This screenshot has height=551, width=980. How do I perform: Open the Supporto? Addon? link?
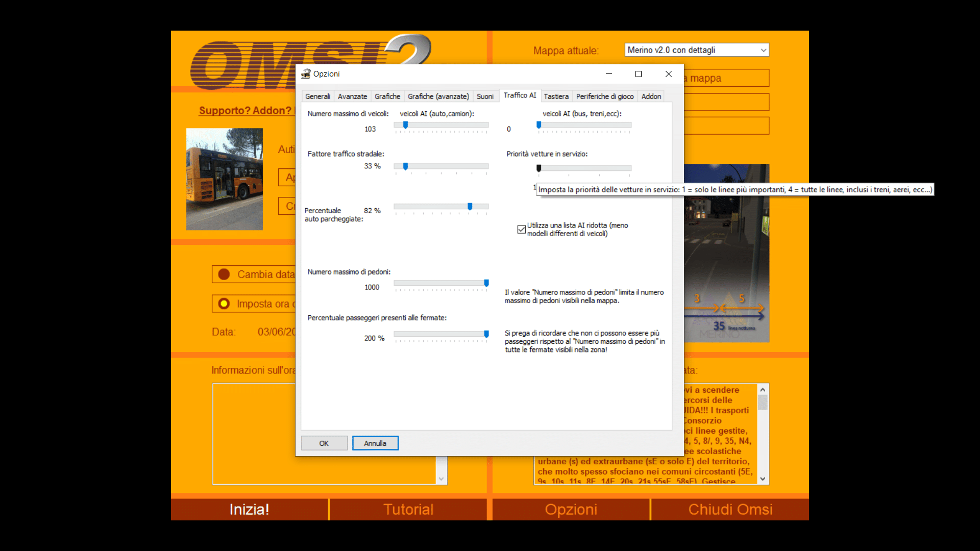pos(246,111)
